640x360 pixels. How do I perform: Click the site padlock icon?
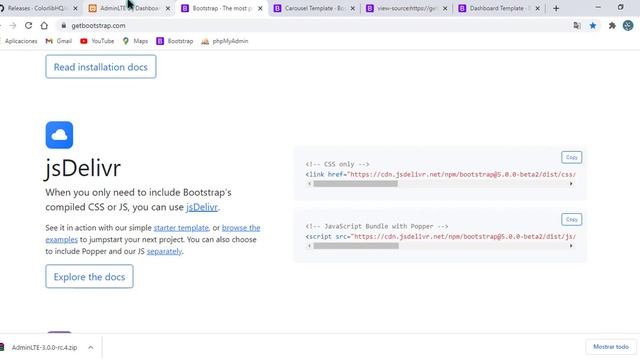(x=63, y=25)
